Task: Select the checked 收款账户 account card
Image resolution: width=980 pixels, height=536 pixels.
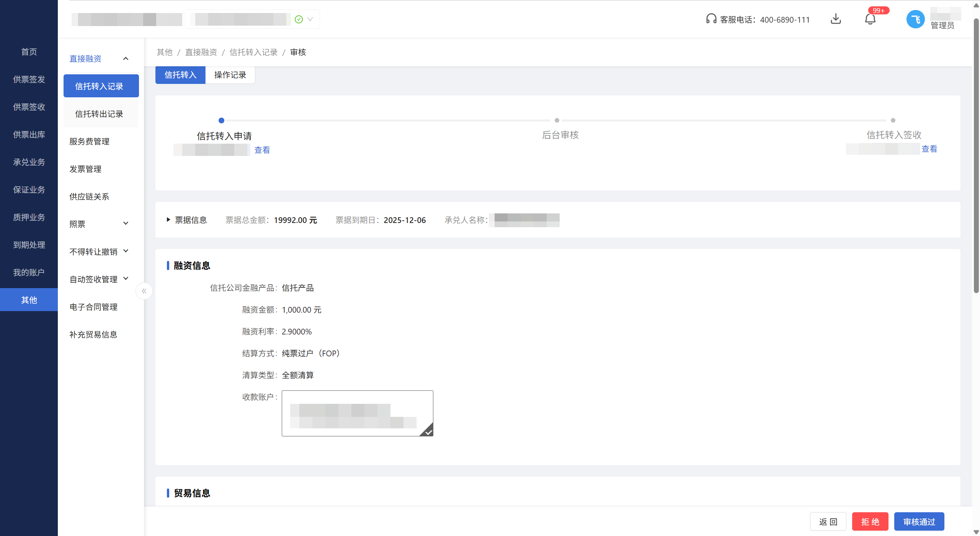Action: [x=357, y=413]
